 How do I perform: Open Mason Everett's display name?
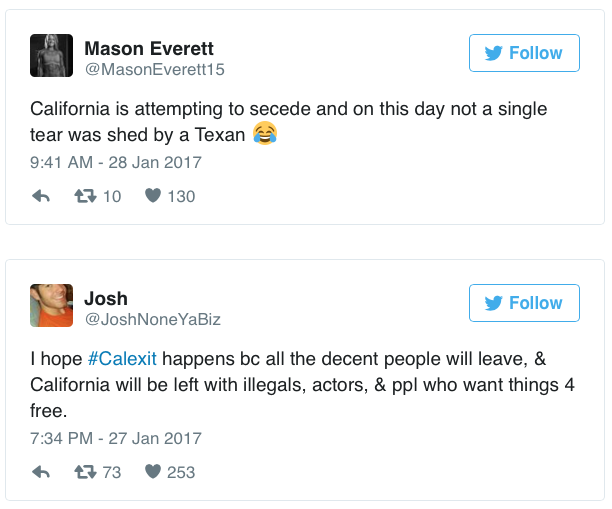(149, 49)
